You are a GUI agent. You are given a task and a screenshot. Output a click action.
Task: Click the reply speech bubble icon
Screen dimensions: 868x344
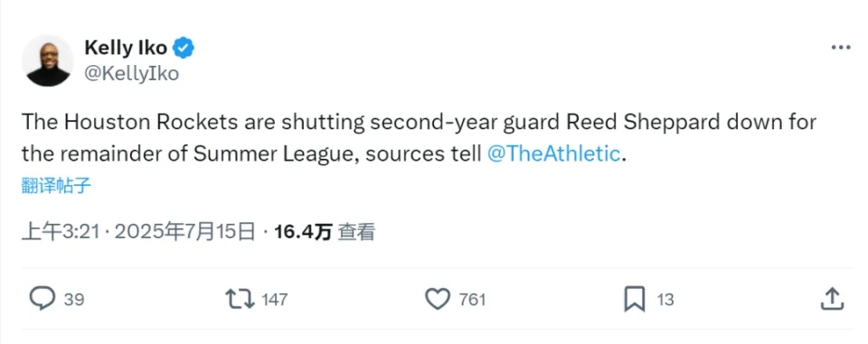[42, 299]
